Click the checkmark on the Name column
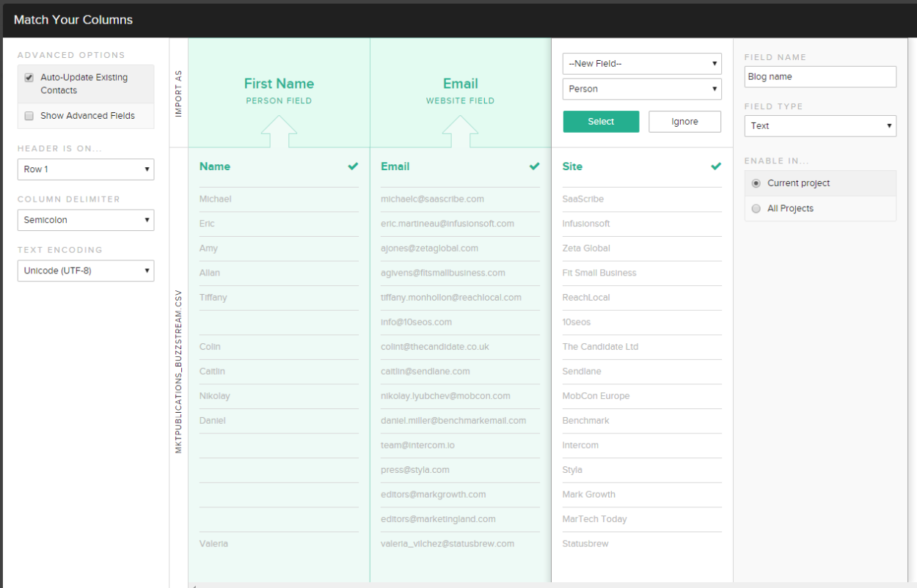The height and width of the screenshot is (588, 917). 353,166
